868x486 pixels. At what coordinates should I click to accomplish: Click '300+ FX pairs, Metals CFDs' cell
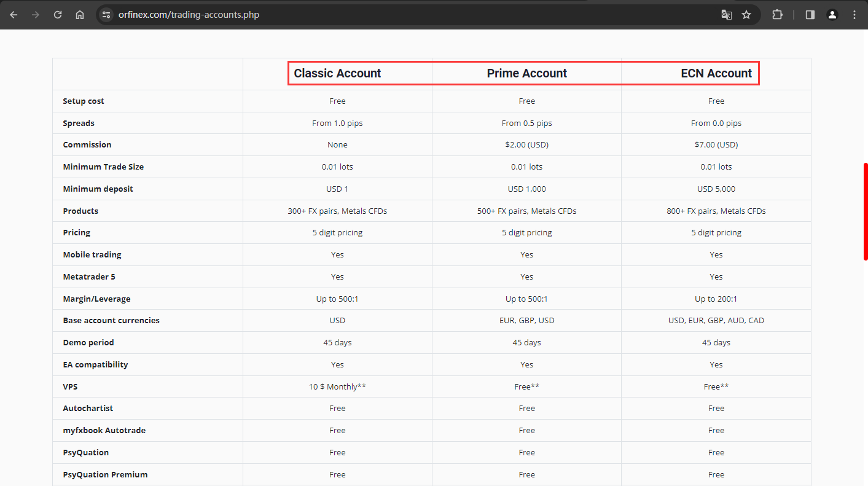pyautogui.click(x=337, y=211)
